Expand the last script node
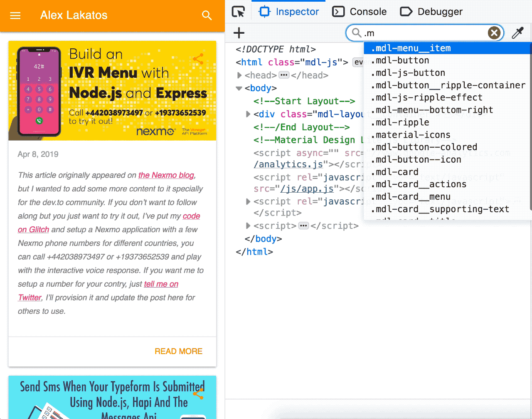 click(248, 226)
